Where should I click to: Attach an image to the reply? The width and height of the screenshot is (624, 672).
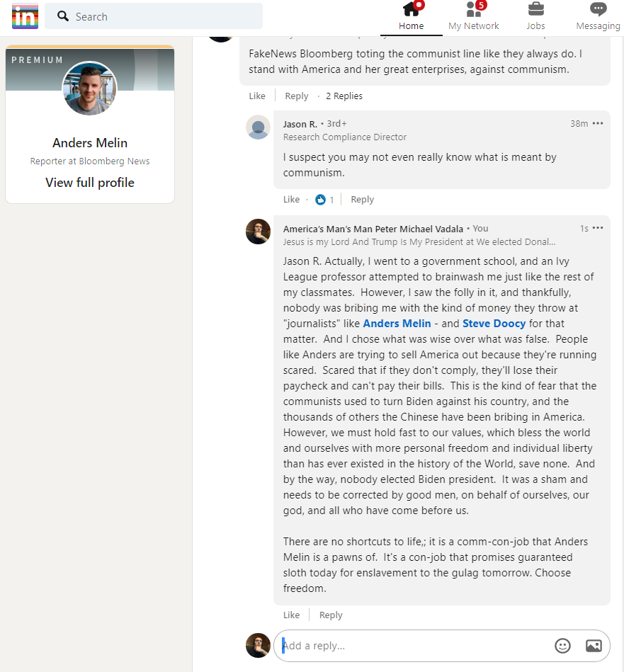[594, 646]
